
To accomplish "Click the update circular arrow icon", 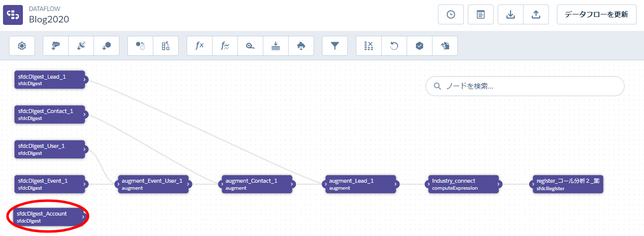I will 394,46.
